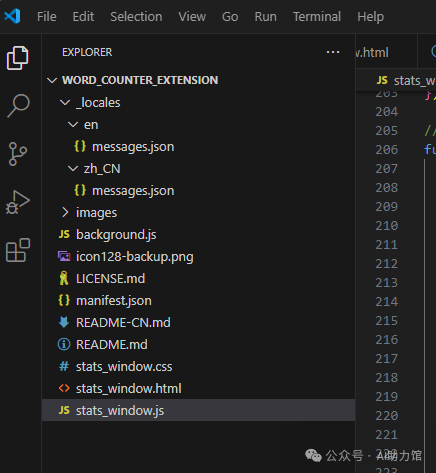Open the Go menu
The height and width of the screenshot is (473, 436).
click(x=230, y=16)
